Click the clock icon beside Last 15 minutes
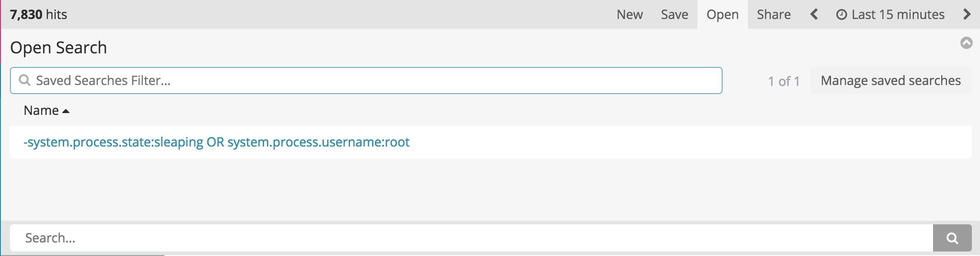 [841, 14]
